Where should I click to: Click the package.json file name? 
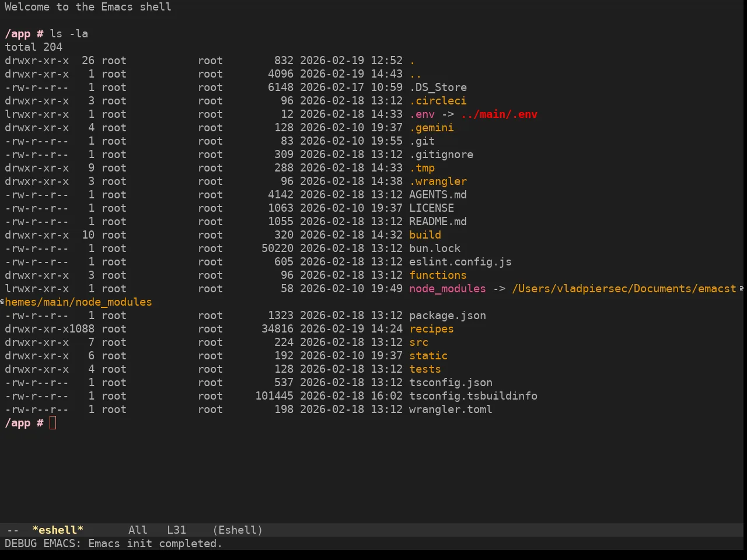click(x=448, y=316)
